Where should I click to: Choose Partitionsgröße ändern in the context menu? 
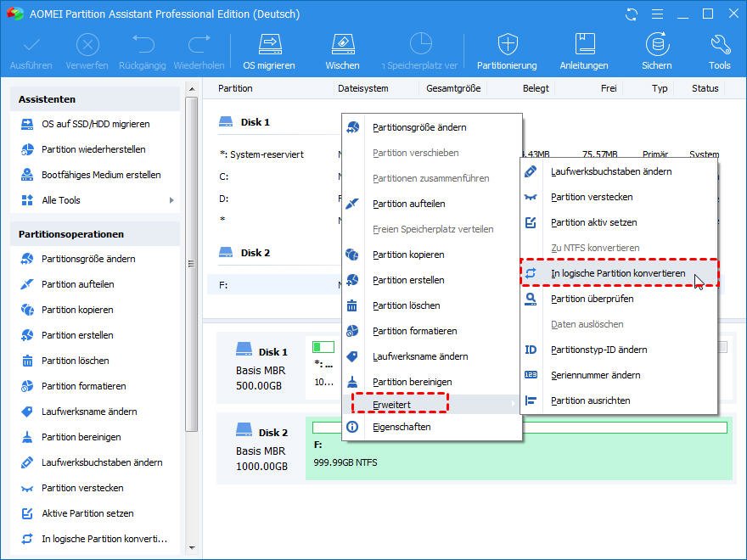432,127
